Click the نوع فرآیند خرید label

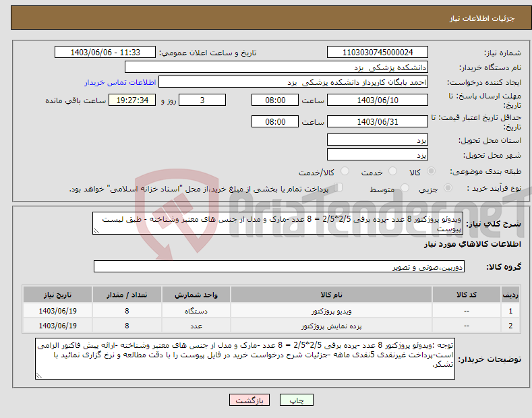(x=494, y=188)
